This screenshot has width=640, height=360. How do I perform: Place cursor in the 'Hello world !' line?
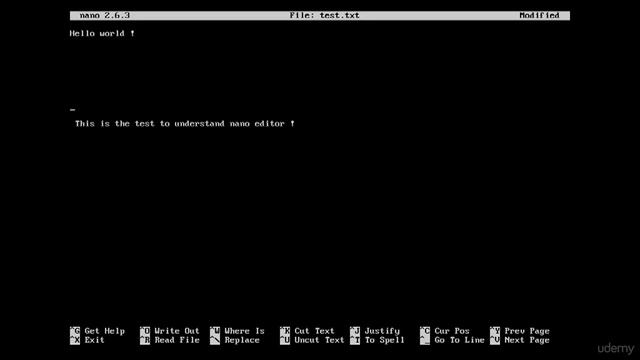pyautogui.click(x=102, y=33)
